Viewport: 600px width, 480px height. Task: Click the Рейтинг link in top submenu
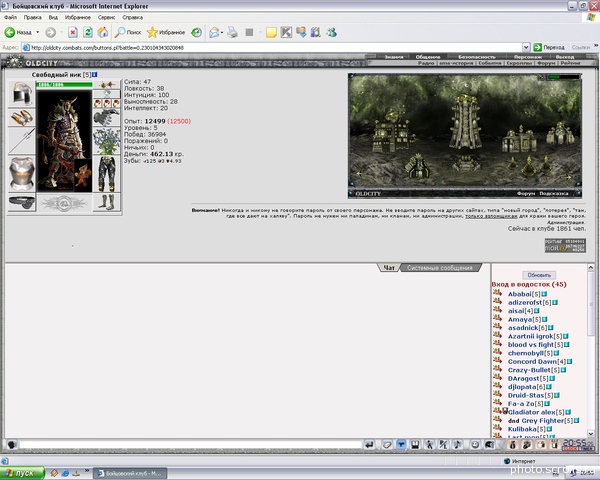(x=571, y=63)
